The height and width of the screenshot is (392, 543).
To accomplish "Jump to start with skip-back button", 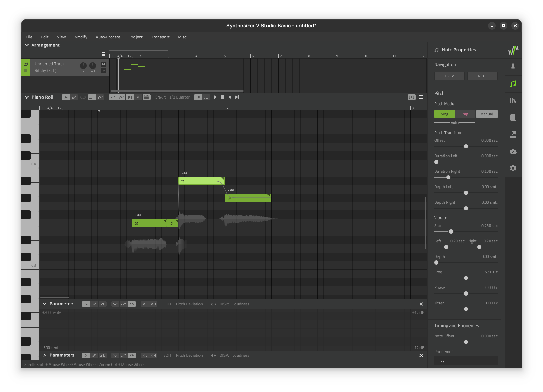I will click(x=229, y=97).
